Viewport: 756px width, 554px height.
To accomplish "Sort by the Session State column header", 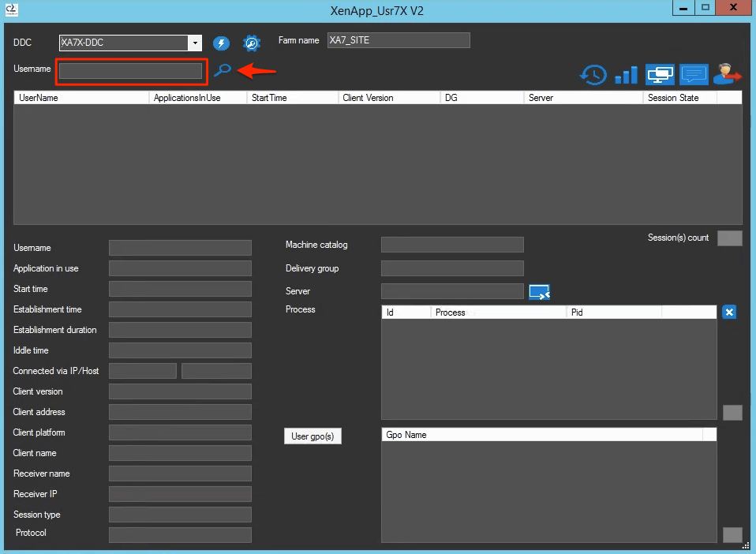I will point(679,98).
